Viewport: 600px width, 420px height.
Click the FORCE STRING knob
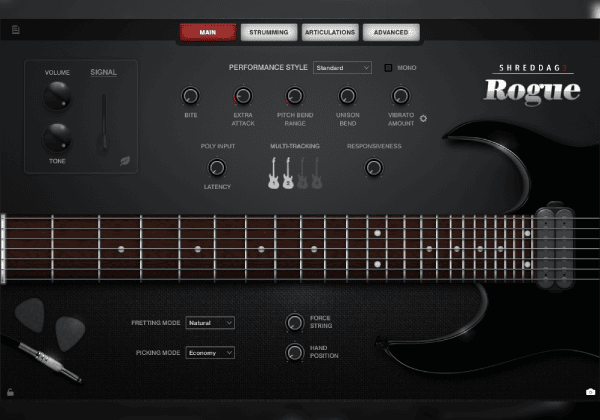click(295, 322)
